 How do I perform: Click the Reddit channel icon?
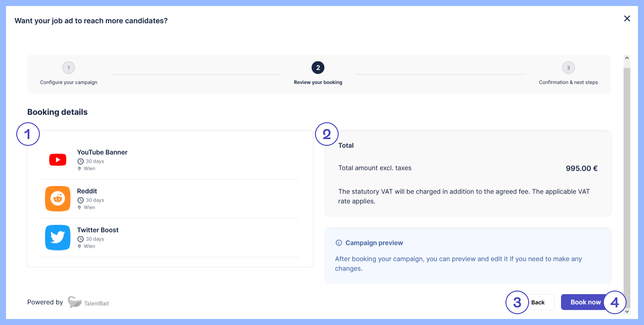(x=58, y=198)
